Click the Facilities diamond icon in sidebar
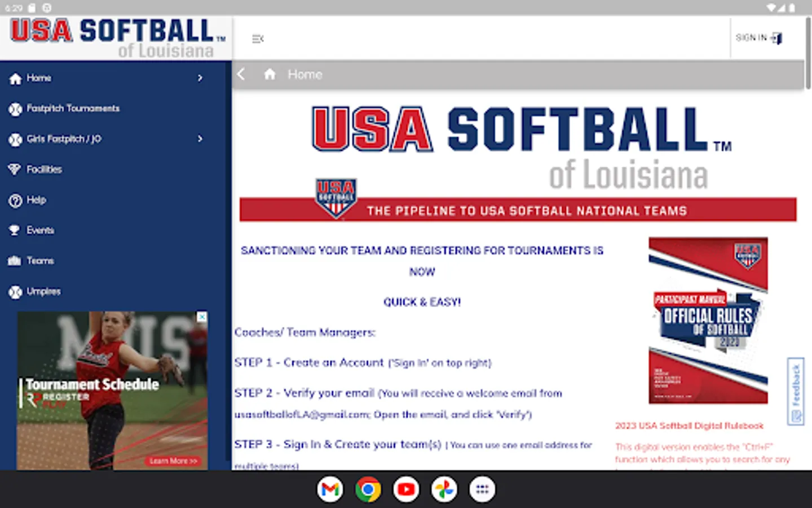The width and height of the screenshot is (812, 508). (15, 169)
